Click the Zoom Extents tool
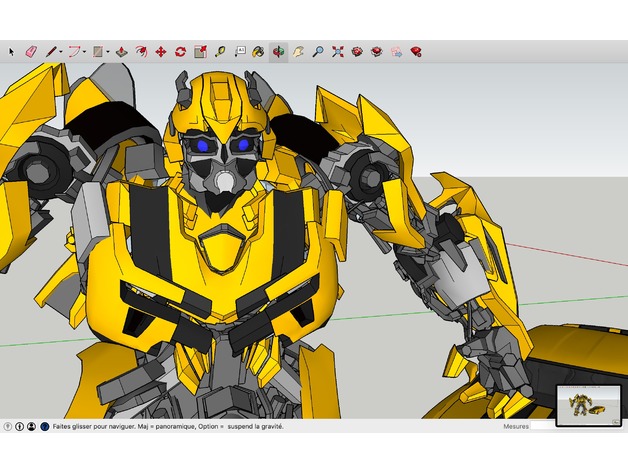628x472 pixels. pyautogui.click(x=338, y=52)
